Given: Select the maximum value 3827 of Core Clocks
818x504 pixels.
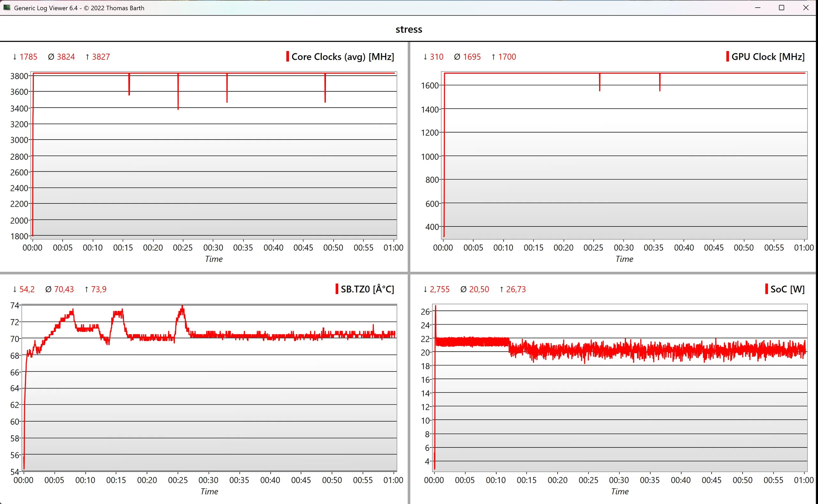Looking at the screenshot, I should pyautogui.click(x=101, y=57).
